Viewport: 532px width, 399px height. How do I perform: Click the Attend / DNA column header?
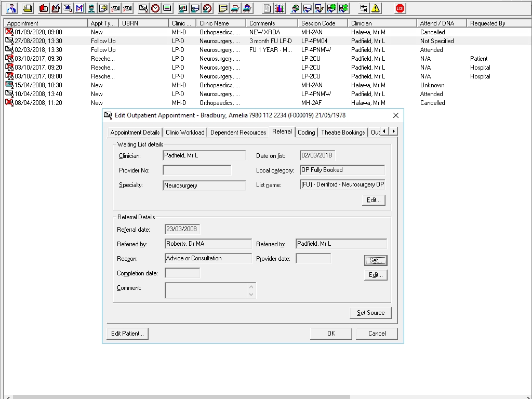[x=442, y=23]
